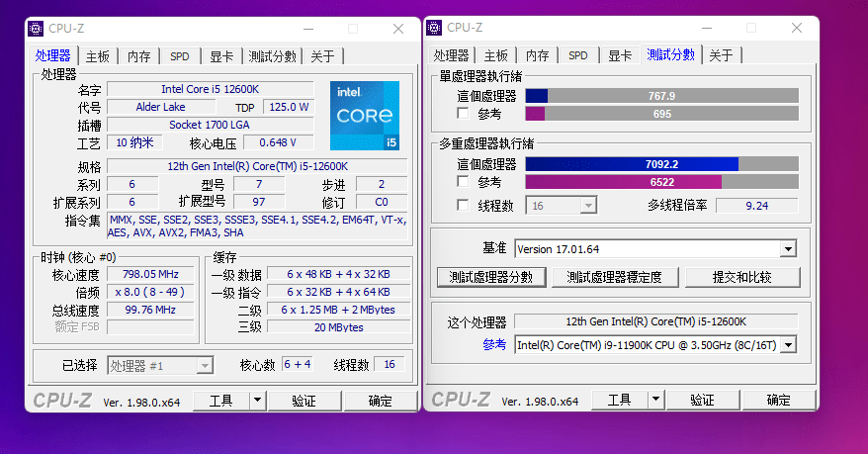Viewport: 868px width, 454px height.
Task: Expand the 工具 arrow in left window
Action: [257, 400]
